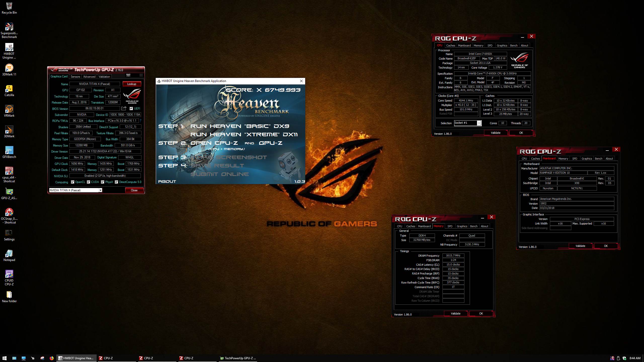Select the VRMark desktop icon

coord(9,111)
